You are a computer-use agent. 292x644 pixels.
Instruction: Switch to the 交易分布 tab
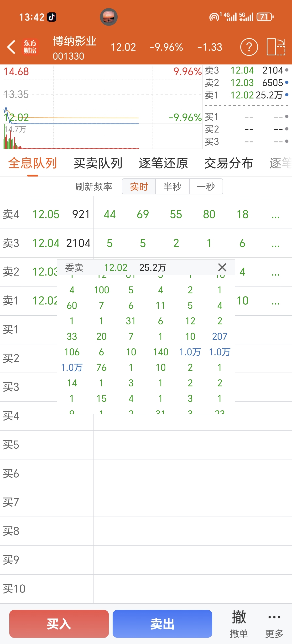229,163
